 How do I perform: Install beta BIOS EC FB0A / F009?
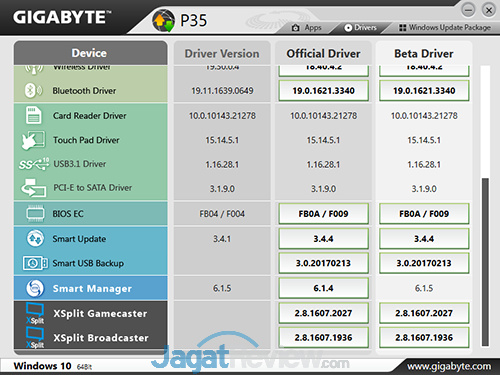pyautogui.click(x=424, y=214)
